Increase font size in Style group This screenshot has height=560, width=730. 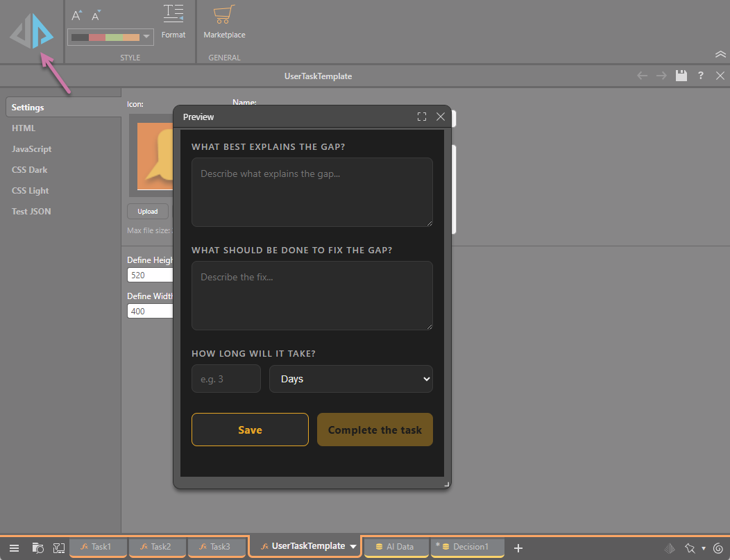(x=77, y=15)
